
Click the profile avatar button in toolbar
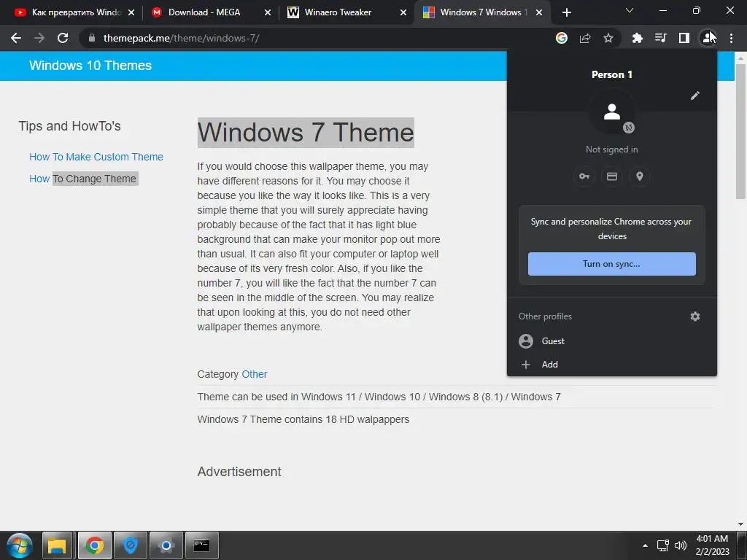[x=707, y=38]
